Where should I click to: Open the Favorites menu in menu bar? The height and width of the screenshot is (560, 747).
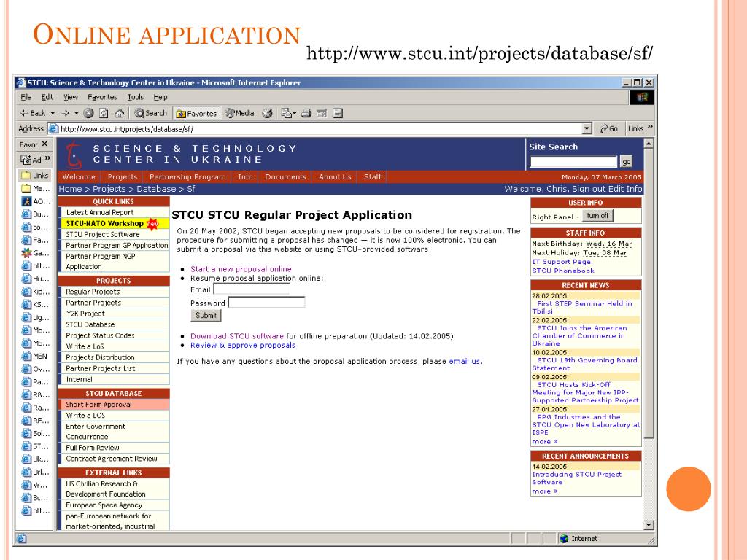tap(102, 97)
